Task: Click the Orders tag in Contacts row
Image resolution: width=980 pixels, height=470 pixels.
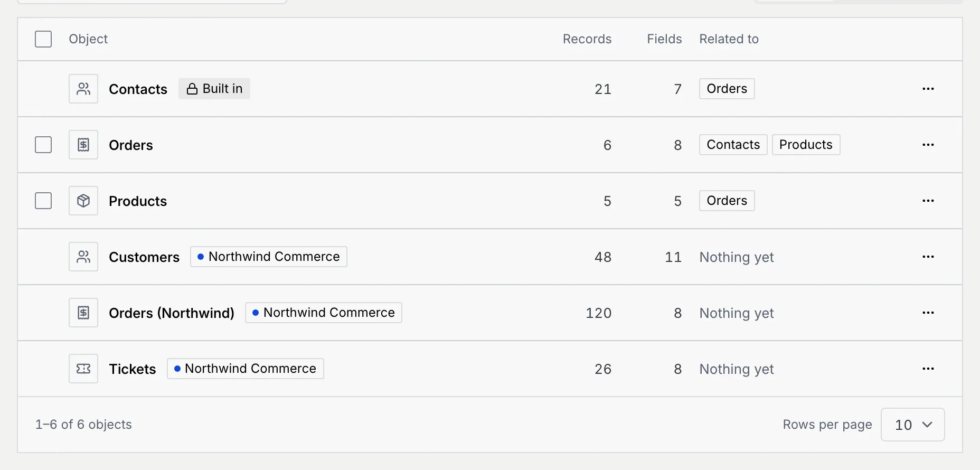Action: 727,89
